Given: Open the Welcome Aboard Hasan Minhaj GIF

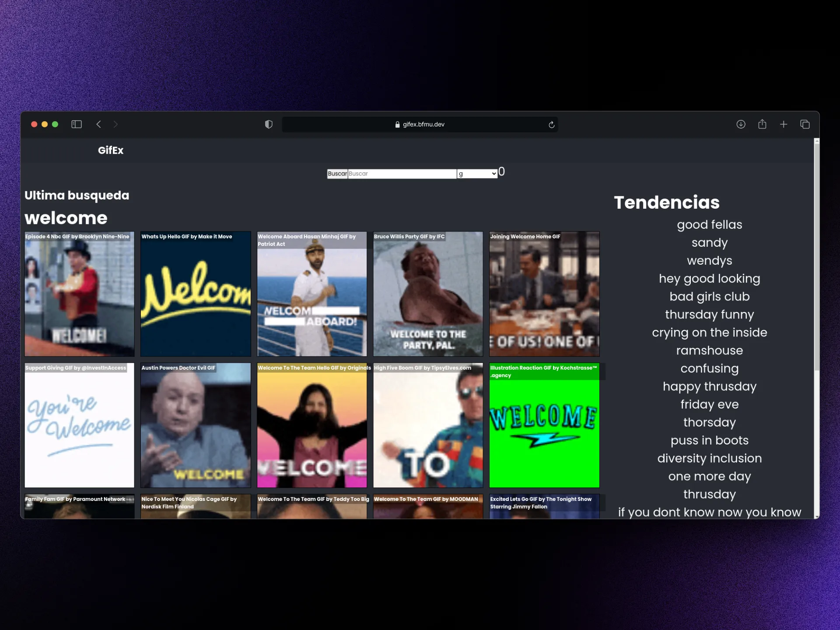Looking at the screenshot, I should coord(312,294).
